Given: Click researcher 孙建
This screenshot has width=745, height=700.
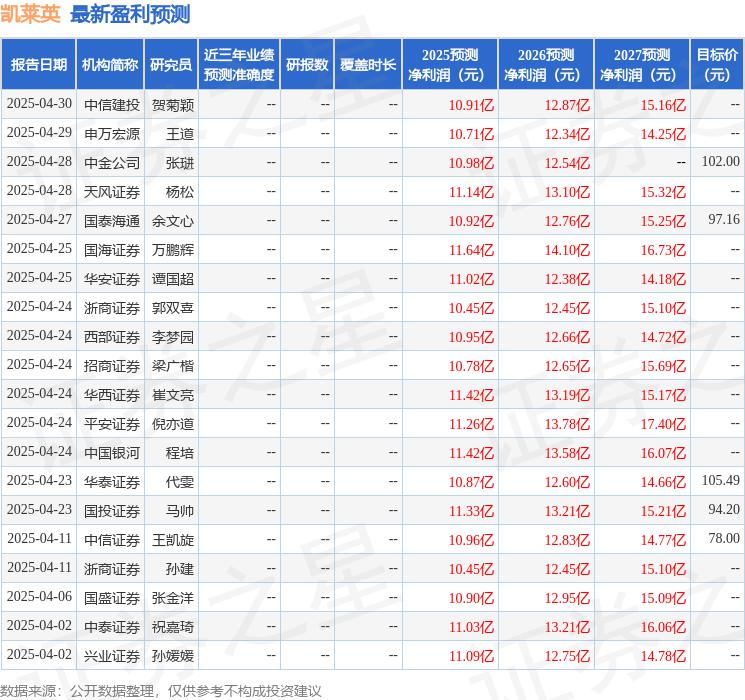Looking at the screenshot, I should click(x=180, y=569).
